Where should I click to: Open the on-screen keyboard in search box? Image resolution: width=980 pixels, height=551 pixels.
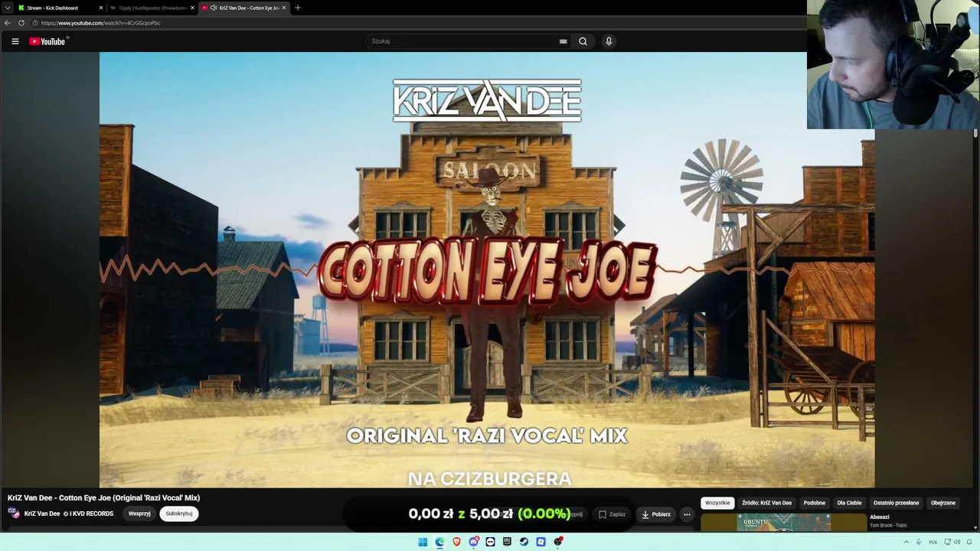pyautogui.click(x=563, y=41)
